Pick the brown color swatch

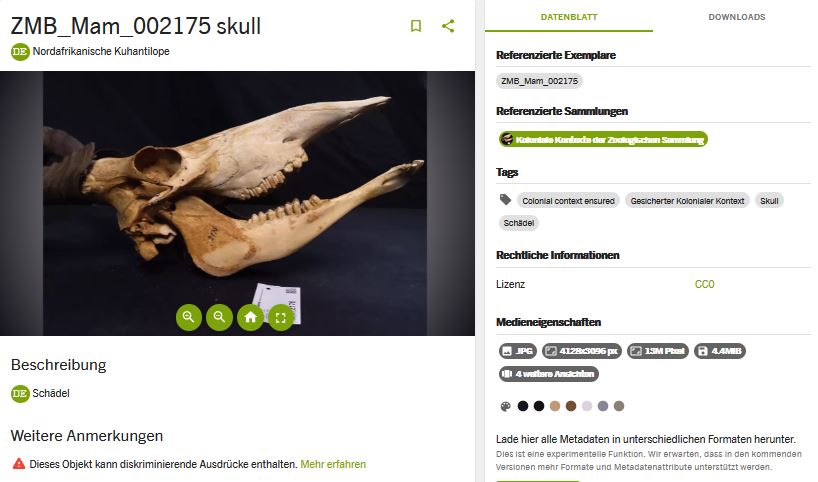pos(571,406)
